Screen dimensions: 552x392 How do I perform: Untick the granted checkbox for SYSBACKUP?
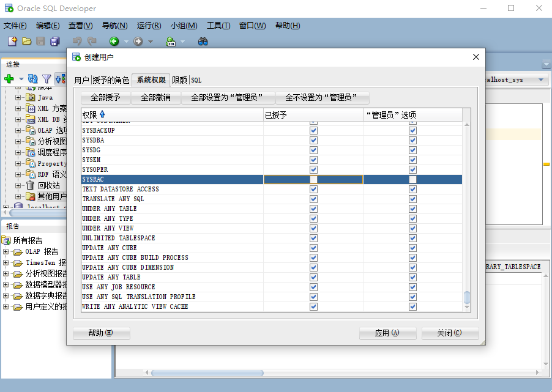tap(314, 130)
